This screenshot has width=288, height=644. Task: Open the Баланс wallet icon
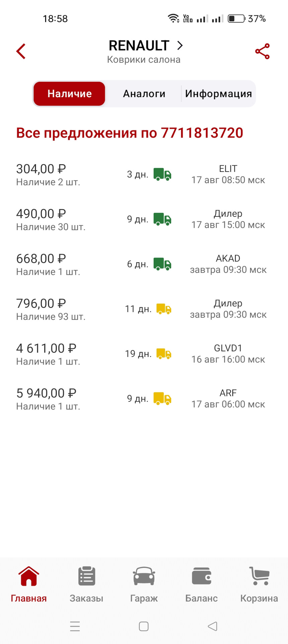click(202, 576)
